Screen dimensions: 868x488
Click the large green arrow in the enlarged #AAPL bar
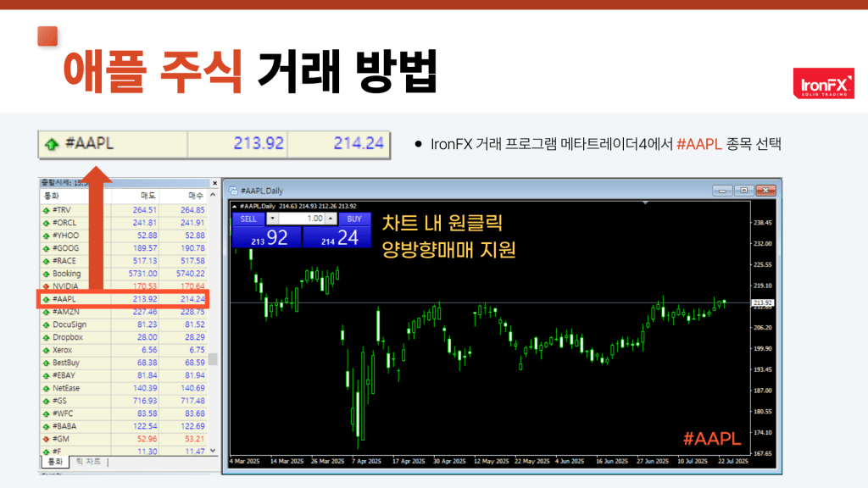[52, 144]
